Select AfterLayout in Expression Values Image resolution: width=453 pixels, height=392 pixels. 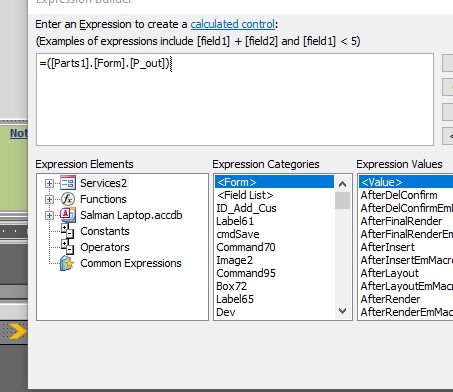(x=406, y=273)
